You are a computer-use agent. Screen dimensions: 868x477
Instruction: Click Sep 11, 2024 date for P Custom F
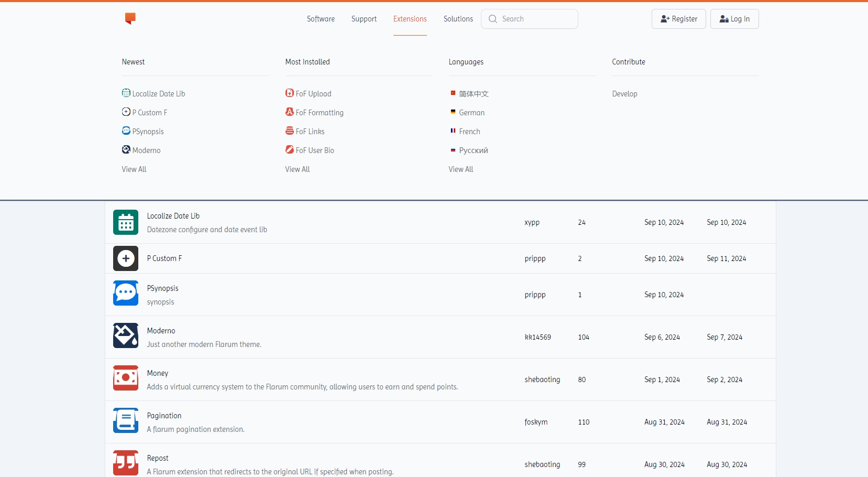[x=727, y=258]
